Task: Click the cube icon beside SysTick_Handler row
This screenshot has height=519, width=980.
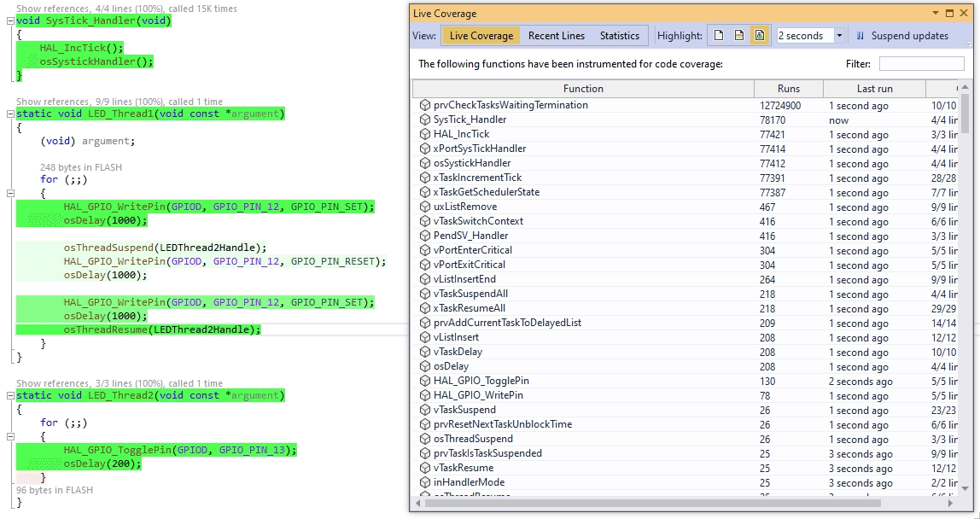Action: click(x=425, y=120)
